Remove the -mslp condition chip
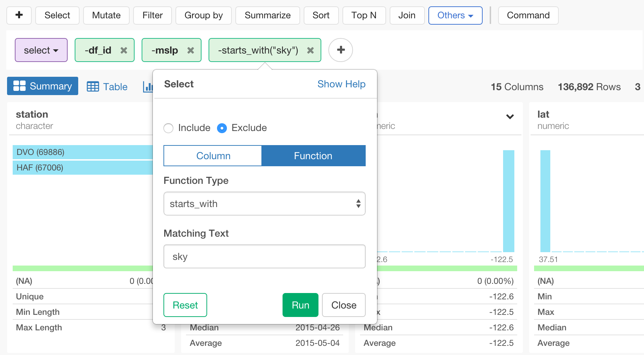This screenshot has height=355, width=644. coord(191,50)
